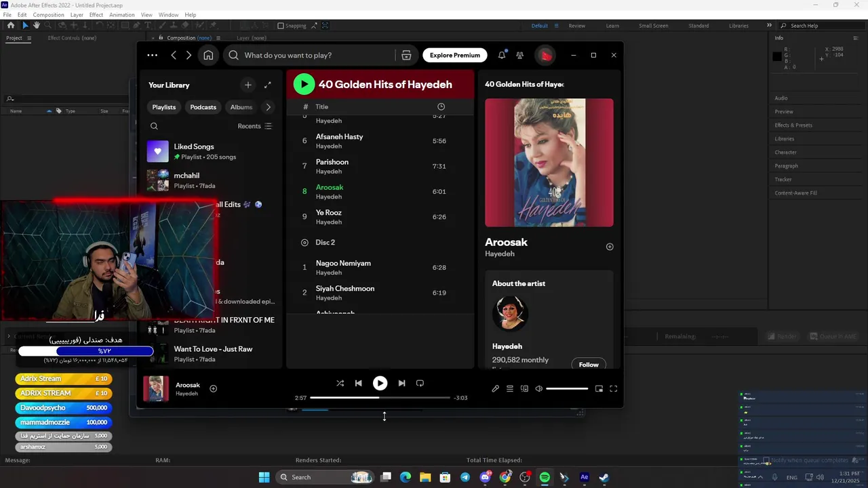Expand Your Library panel
This screenshot has height=488, width=868.
[x=267, y=85]
